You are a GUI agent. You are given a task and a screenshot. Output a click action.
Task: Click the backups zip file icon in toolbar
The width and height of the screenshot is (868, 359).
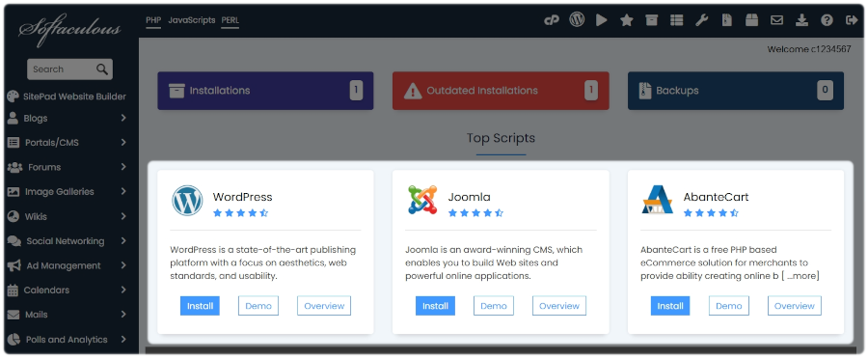point(727,20)
